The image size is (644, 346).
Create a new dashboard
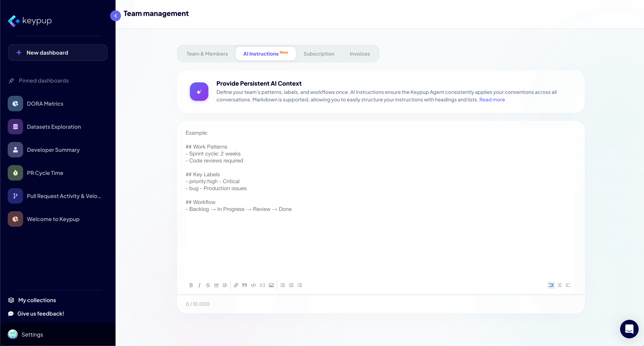(58, 53)
